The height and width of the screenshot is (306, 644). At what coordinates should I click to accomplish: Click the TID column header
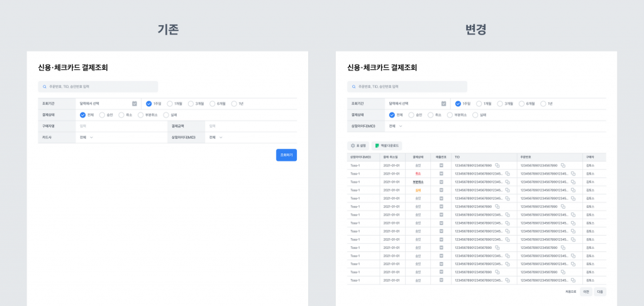[484, 157]
